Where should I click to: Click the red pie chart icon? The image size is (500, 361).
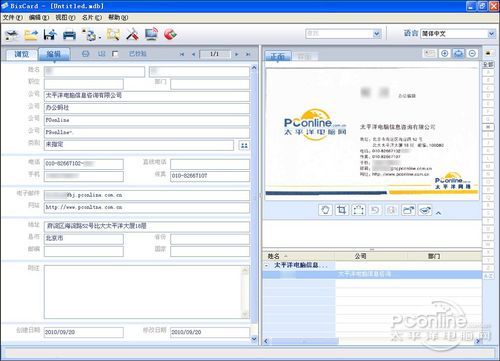170,34
